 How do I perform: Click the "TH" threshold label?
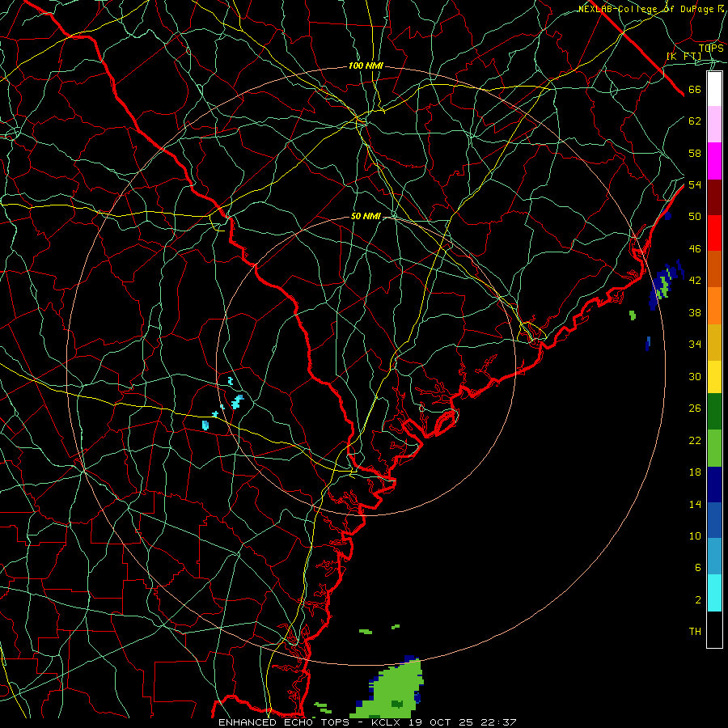pos(695,632)
